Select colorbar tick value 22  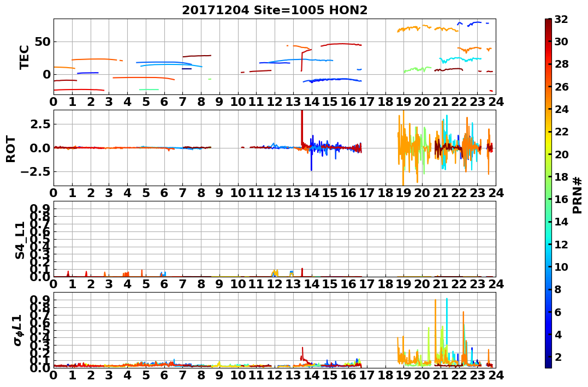tap(561, 132)
